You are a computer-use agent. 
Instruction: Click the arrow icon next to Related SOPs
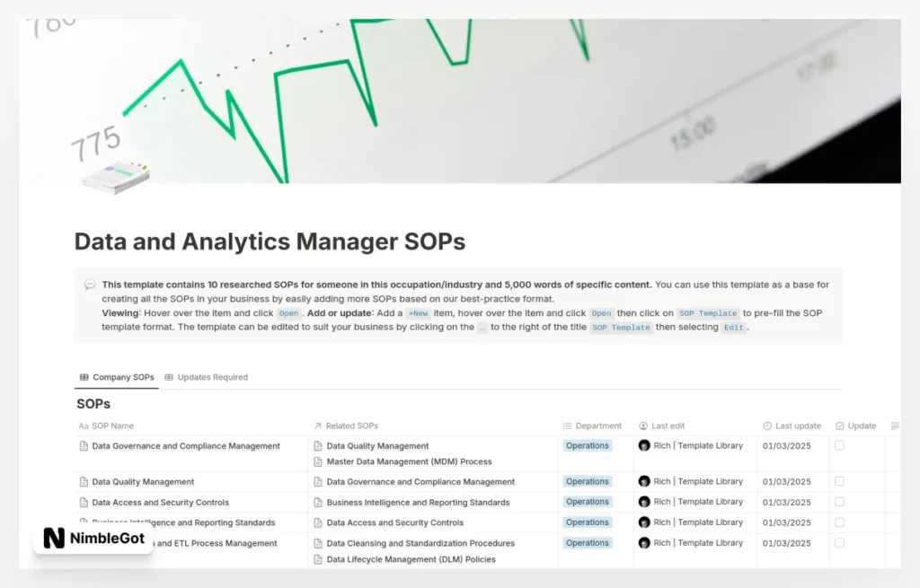click(315, 426)
